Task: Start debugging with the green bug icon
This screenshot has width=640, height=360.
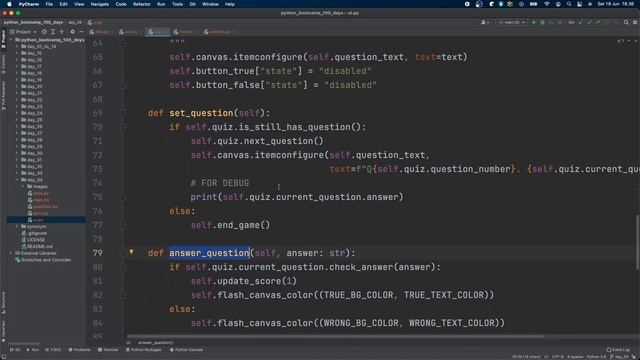Action: 542,22
